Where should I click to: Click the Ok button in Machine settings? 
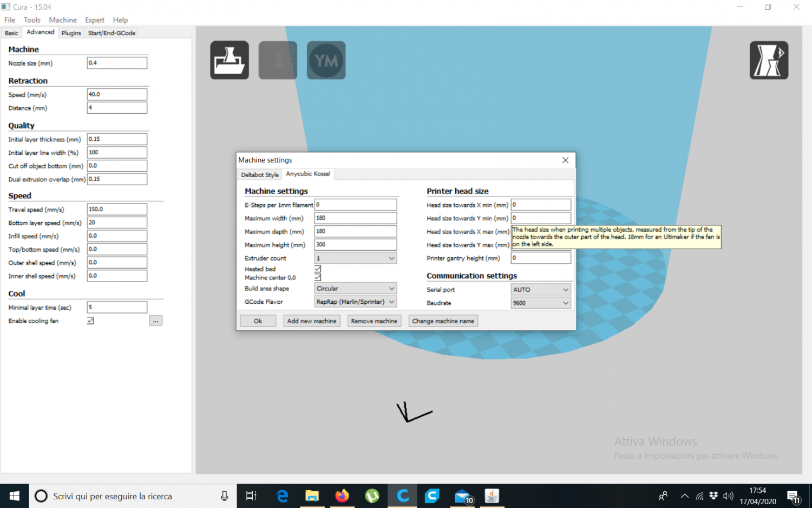(x=258, y=321)
